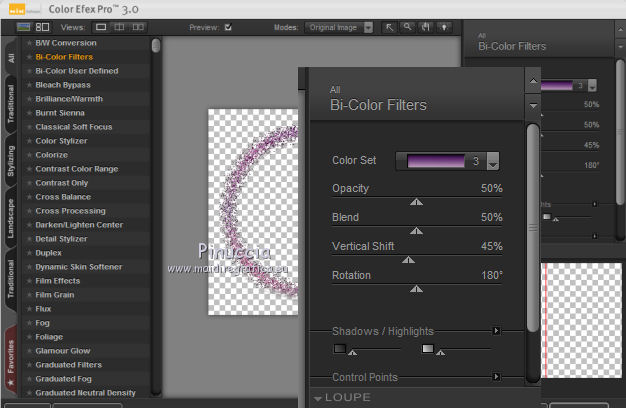Switch to split preview view icon

[118, 27]
